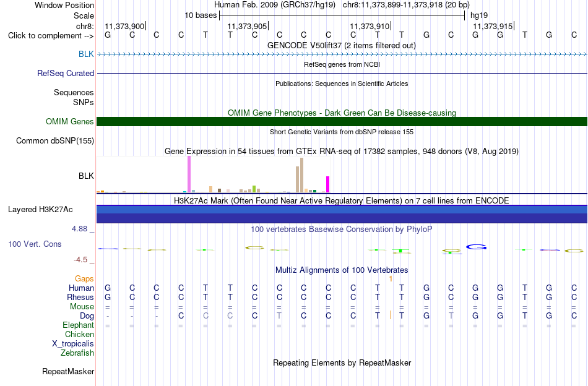This screenshot has width=588, height=386.
Task: Click the Human Feb. 2009 (GRCh37/hg19) text
Action: click(x=275, y=5)
